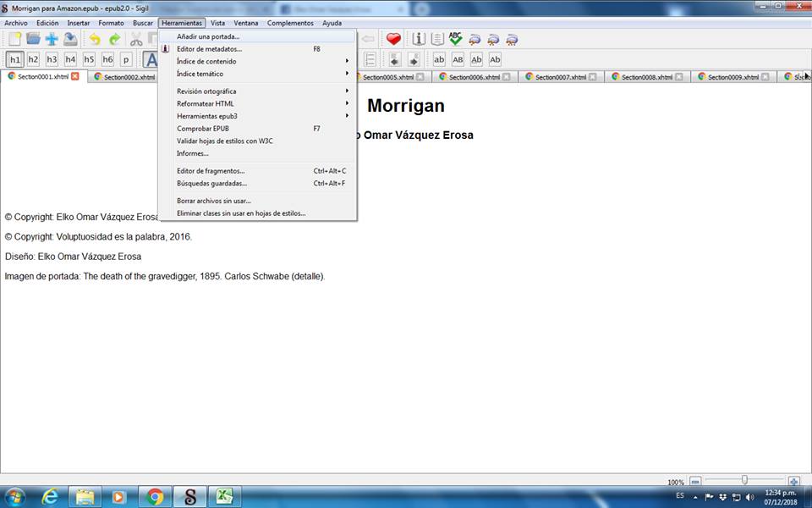The image size is (812, 508).
Task: Open the Complementos menu
Action: (290, 23)
